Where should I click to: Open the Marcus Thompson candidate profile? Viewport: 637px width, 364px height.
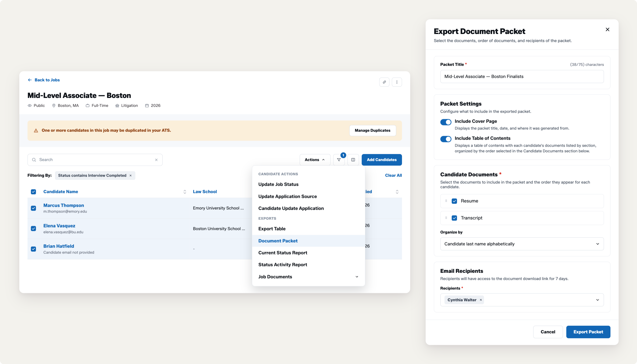[x=63, y=205]
